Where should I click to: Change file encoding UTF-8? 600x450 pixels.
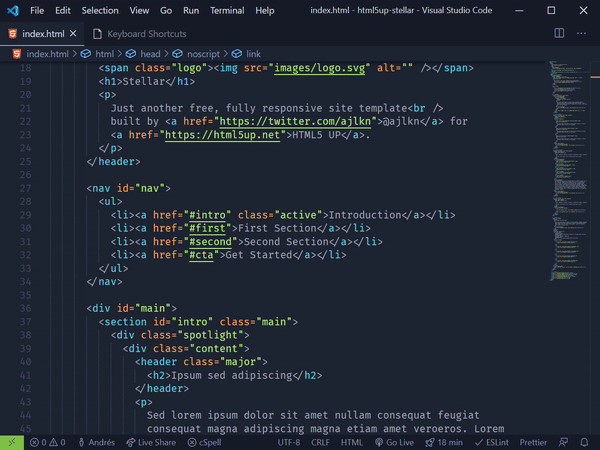(289, 442)
